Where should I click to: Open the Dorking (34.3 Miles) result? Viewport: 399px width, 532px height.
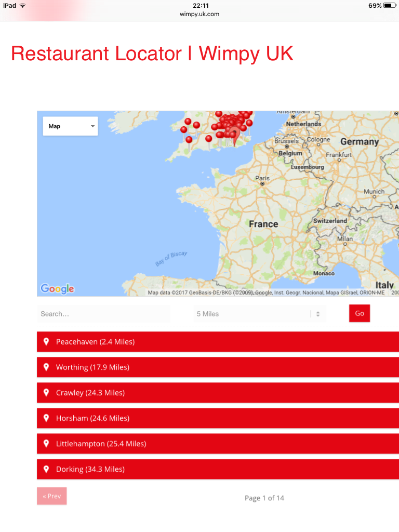(x=218, y=469)
